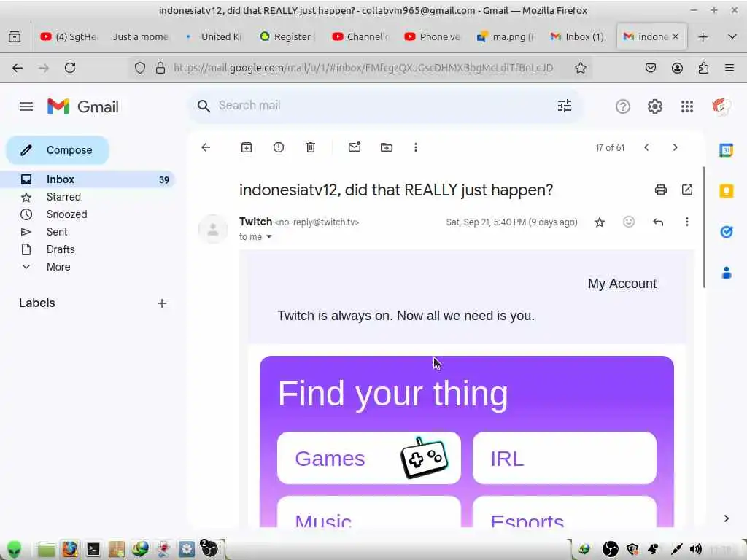
Task: Open toolbar More options menu
Action: pos(416,147)
